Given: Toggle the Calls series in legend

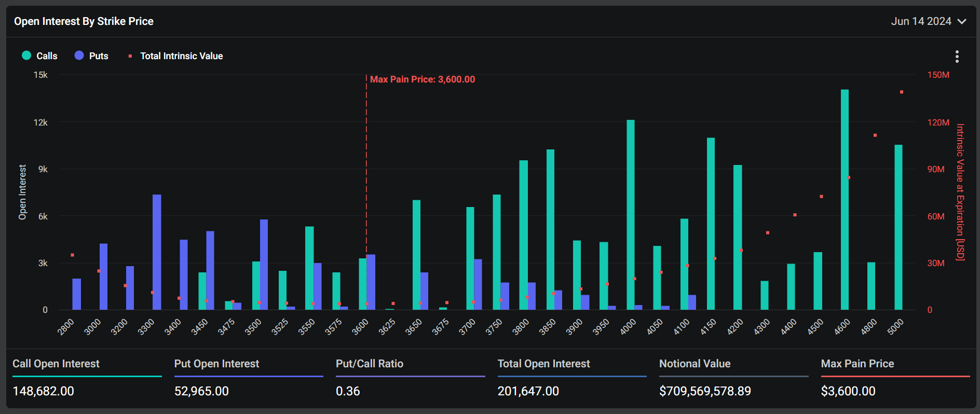Looking at the screenshot, I should point(46,56).
